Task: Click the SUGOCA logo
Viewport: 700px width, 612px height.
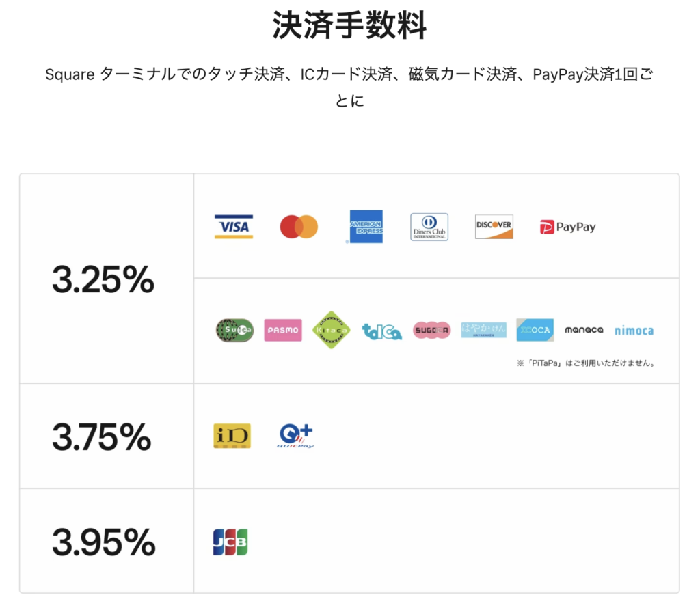Action: (432, 330)
